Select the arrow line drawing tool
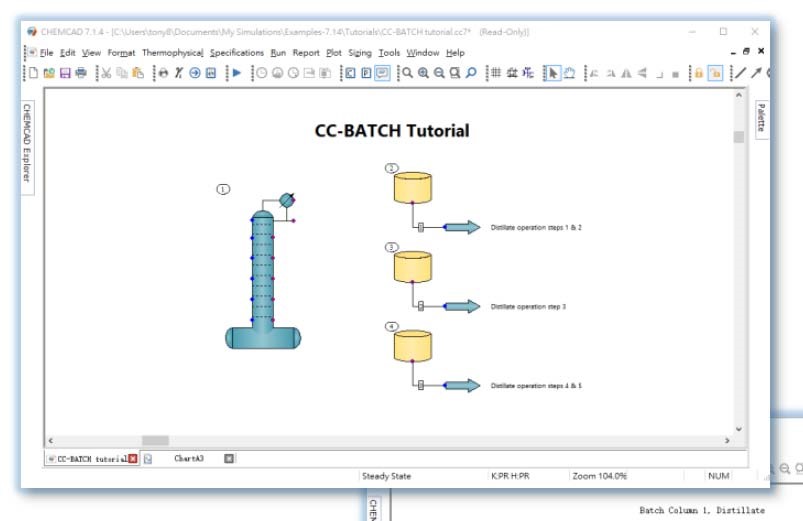This screenshot has height=521, width=803. (x=756, y=73)
